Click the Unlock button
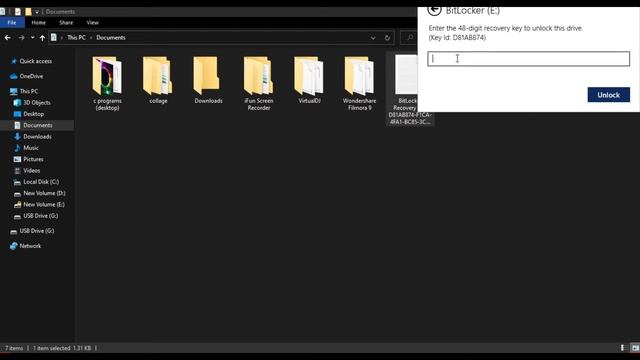This screenshot has height=360, width=640. 609,95
